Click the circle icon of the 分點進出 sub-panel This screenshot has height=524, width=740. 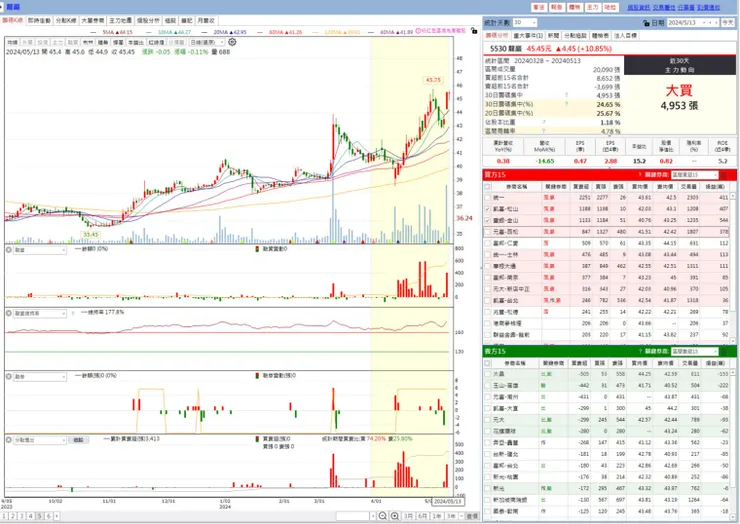pyautogui.click(x=8, y=440)
